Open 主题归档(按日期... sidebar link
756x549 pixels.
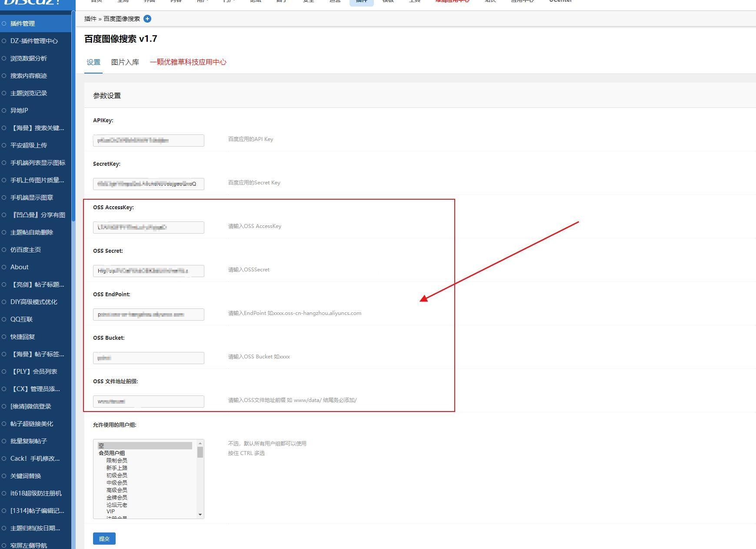click(x=36, y=528)
